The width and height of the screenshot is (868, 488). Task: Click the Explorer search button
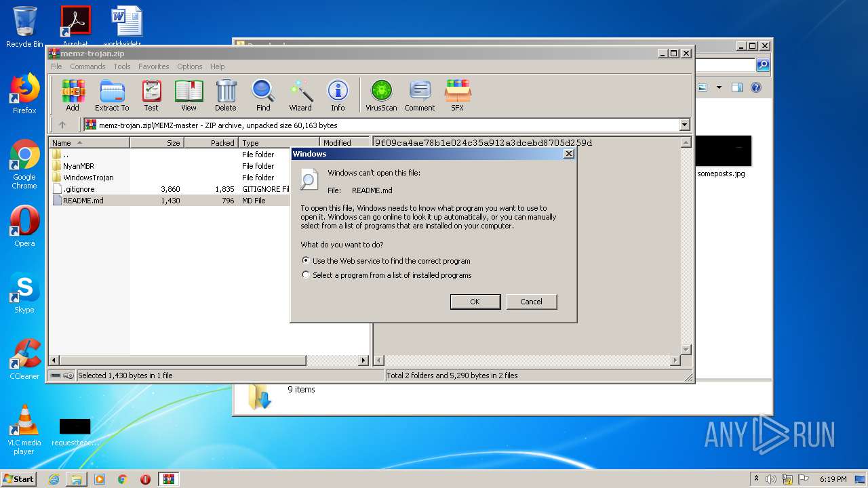(x=763, y=65)
